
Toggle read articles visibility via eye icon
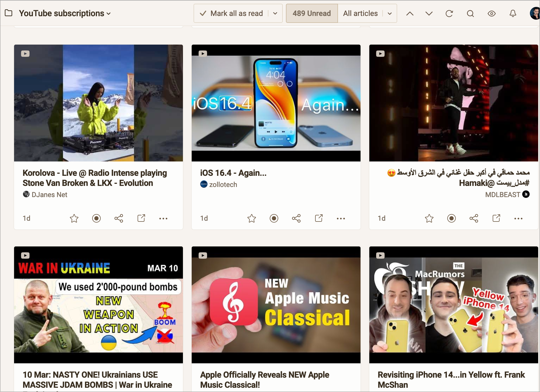[x=492, y=13]
